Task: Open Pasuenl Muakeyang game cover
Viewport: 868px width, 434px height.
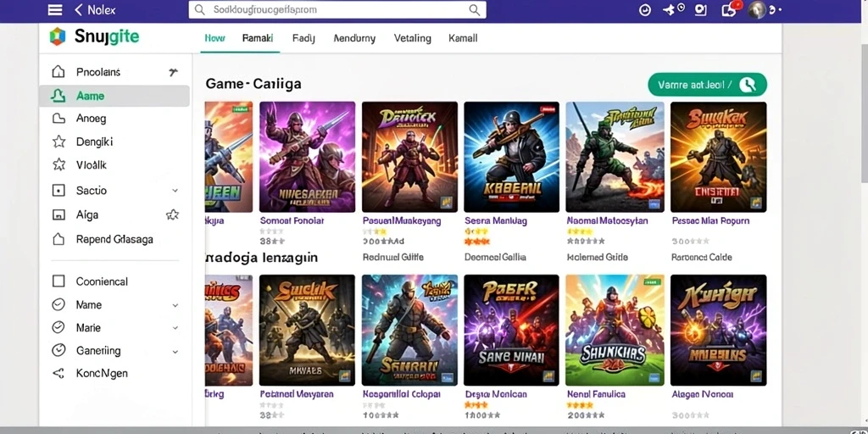Action: tap(409, 157)
